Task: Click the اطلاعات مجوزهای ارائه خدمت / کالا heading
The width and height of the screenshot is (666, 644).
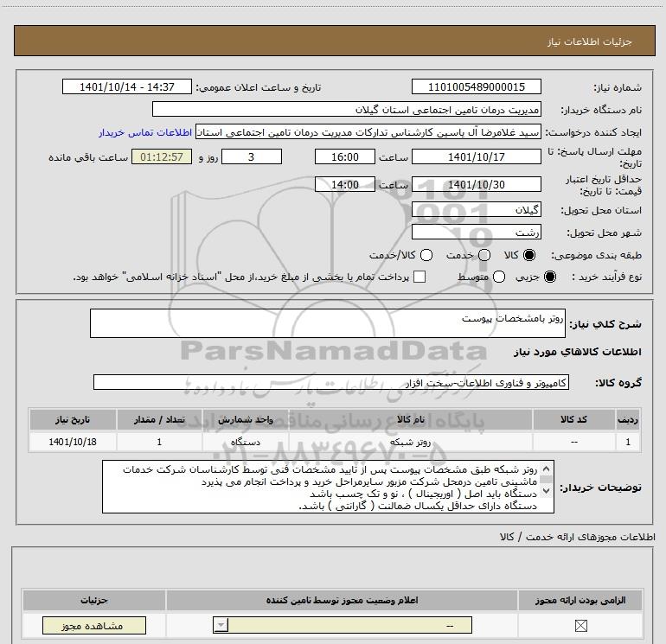Action: [x=577, y=537]
